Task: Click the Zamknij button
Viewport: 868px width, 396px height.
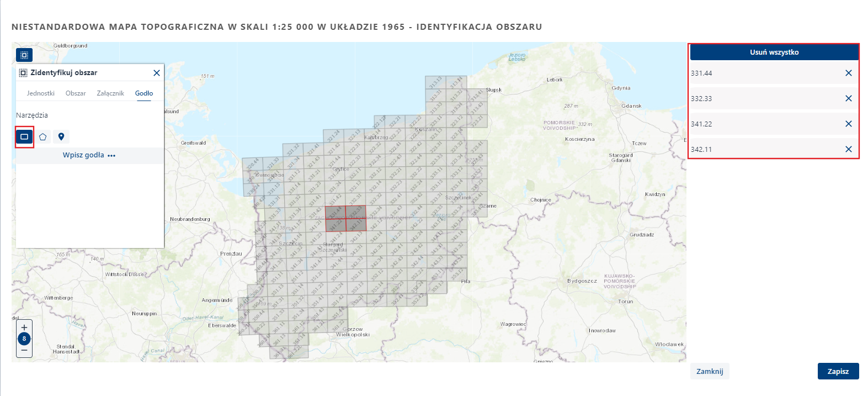Action: pos(710,371)
